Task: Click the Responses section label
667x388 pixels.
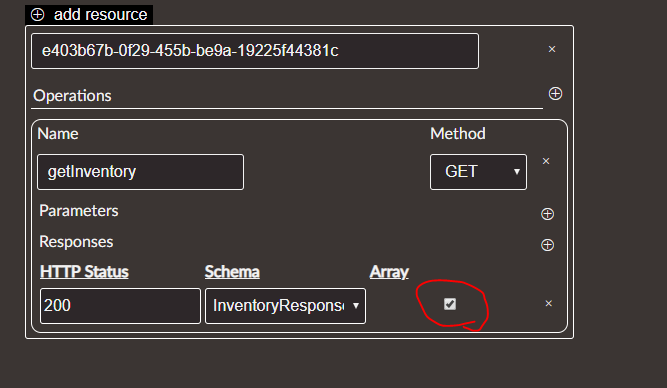Action: tap(76, 242)
